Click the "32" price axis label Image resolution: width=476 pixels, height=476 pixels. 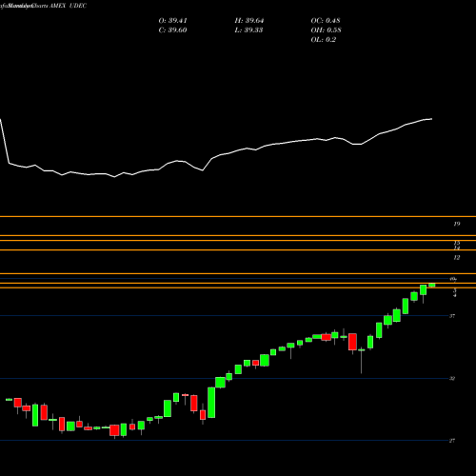point(452,379)
